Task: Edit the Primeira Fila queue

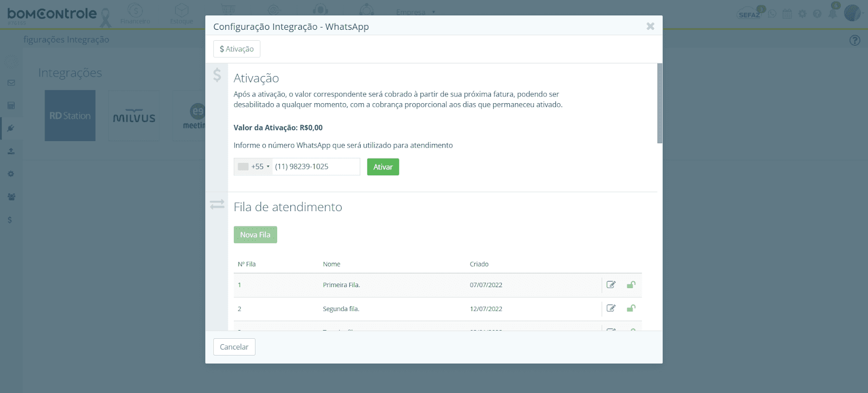Action: (611, 284)
